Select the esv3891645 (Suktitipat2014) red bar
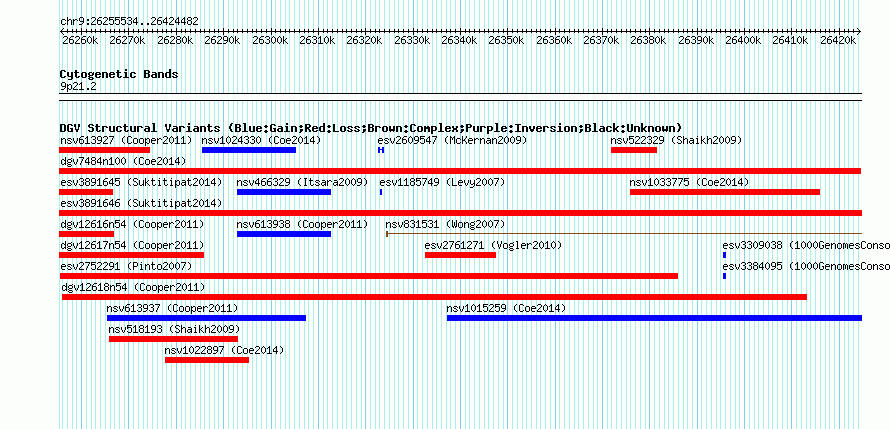This screenshot has width=890, height=429. click(86, 192)
